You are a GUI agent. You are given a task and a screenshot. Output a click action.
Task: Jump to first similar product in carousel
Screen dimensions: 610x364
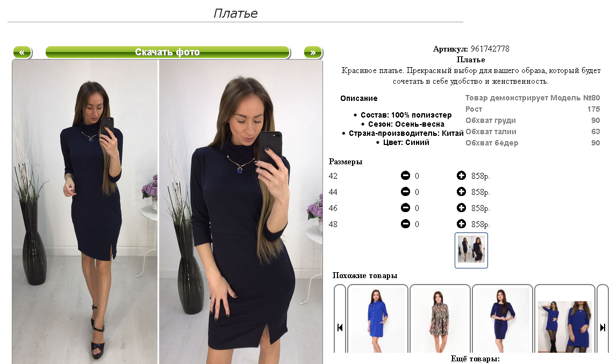(340, 327)
